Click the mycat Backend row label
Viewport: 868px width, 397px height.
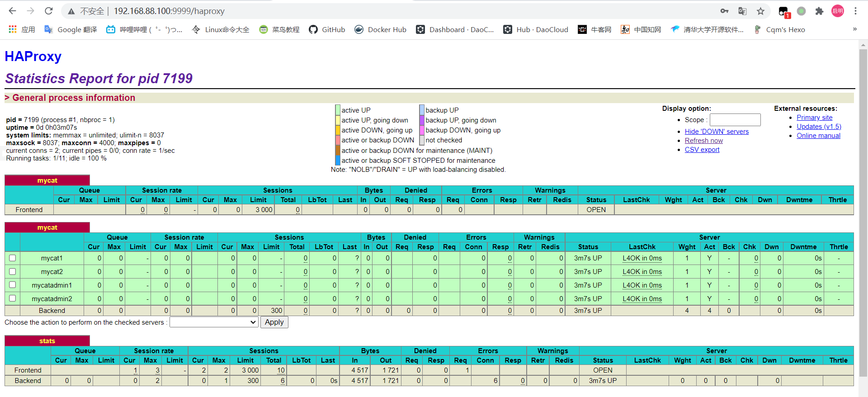(52, 311)
